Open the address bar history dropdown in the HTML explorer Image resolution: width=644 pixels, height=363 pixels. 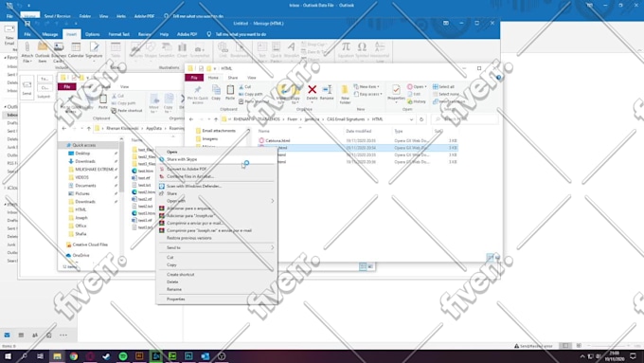(x=411, y=119)
